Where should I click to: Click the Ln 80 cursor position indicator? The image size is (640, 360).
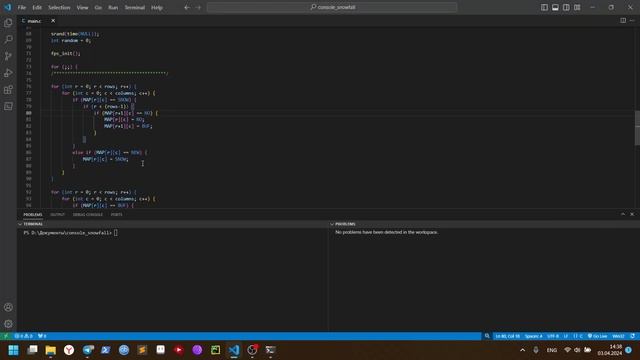pyautogui.click(x=507, y=336)
